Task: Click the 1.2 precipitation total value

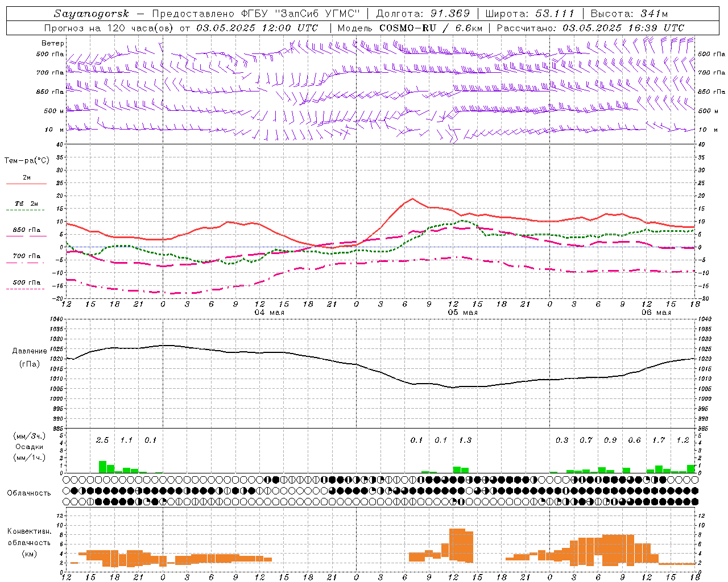Action: (x=682, y=440)
